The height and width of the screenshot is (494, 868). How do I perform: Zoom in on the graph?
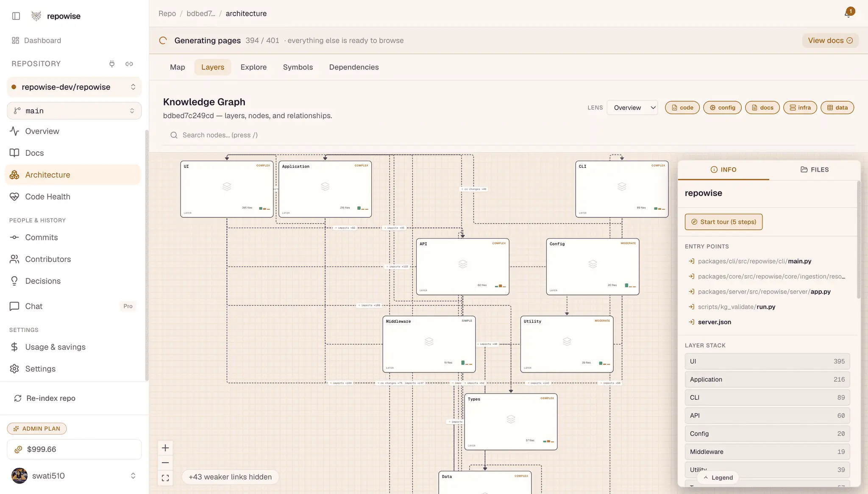pos(165,448)
